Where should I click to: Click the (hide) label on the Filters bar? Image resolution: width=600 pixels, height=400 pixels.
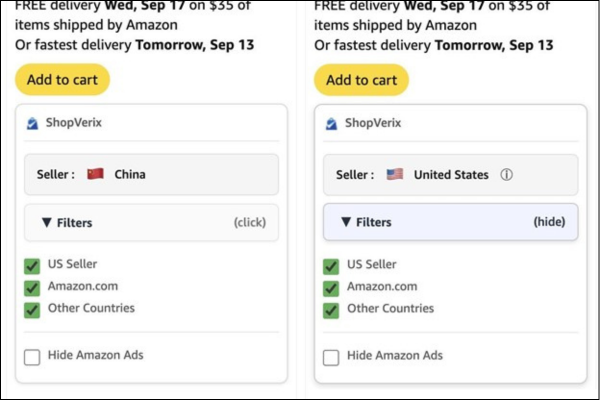(550, 222)
